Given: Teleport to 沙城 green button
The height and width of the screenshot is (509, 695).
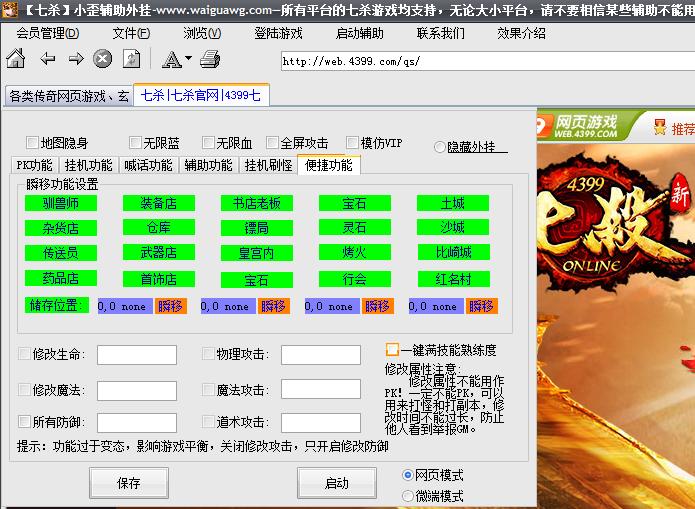Looking at the screenshot, I should click(x=453, y=227).
